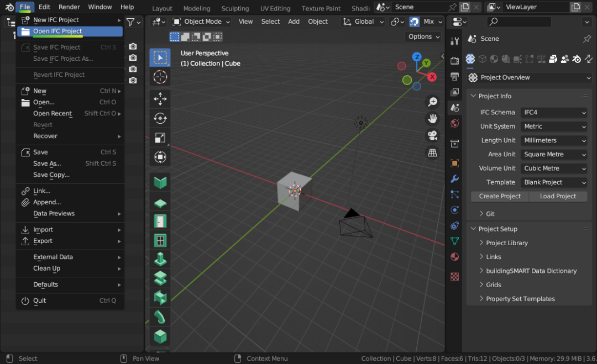This screenshot has height=364, width=597.
Task: Select the Scale tool
Action: tap(160, 138)
